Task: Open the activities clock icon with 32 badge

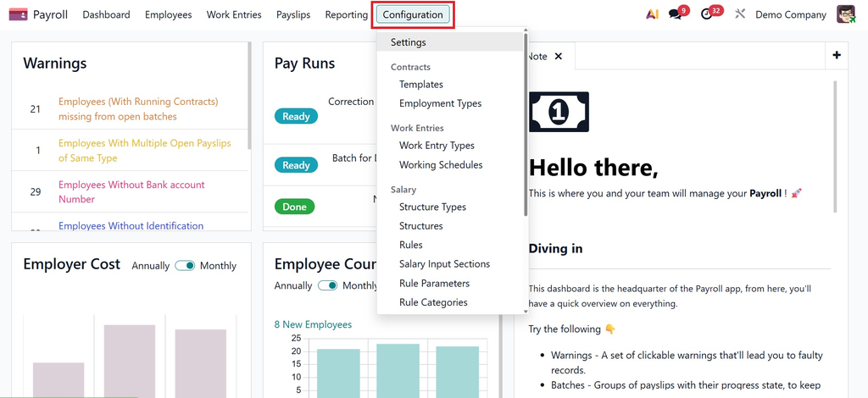Action: (x=706, y=15)
